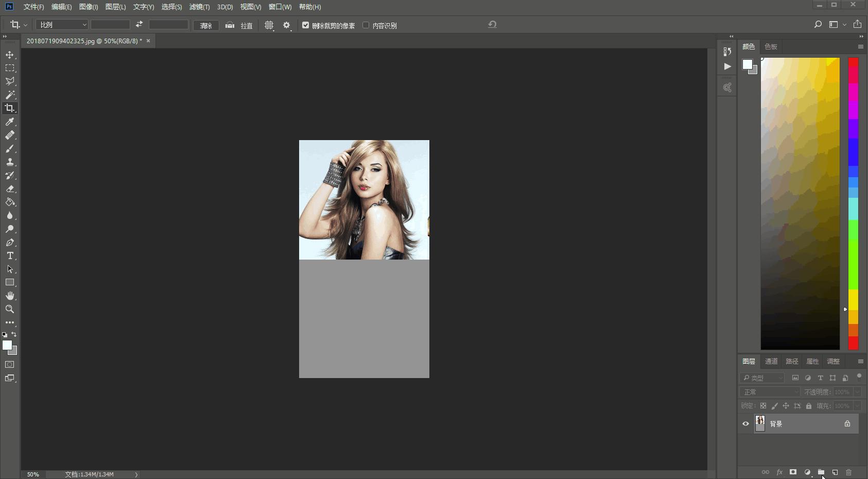Viewport: 868px width, 479px height.
Task: Click the foreground color swatch in toolbar
Action: 7,345
